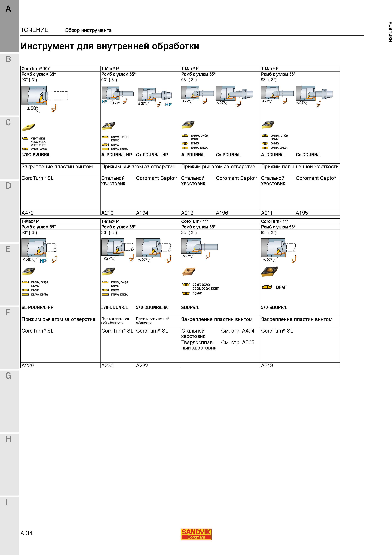
Task: Click the feed direction arrows in the 570-SDUPR/L cell
Action: (294, 259)
